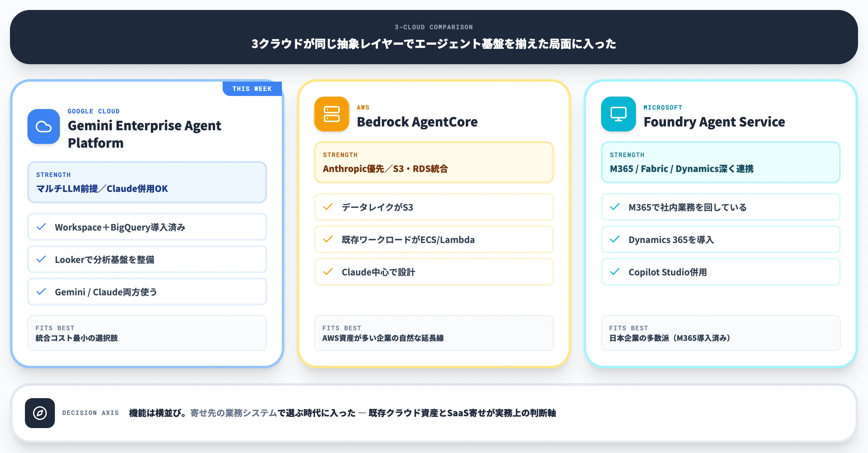The image size is (868, 453).
Task: Toggle the 既存ワークロードがECS/Lambda check item
Action: [x=433, y=240]
